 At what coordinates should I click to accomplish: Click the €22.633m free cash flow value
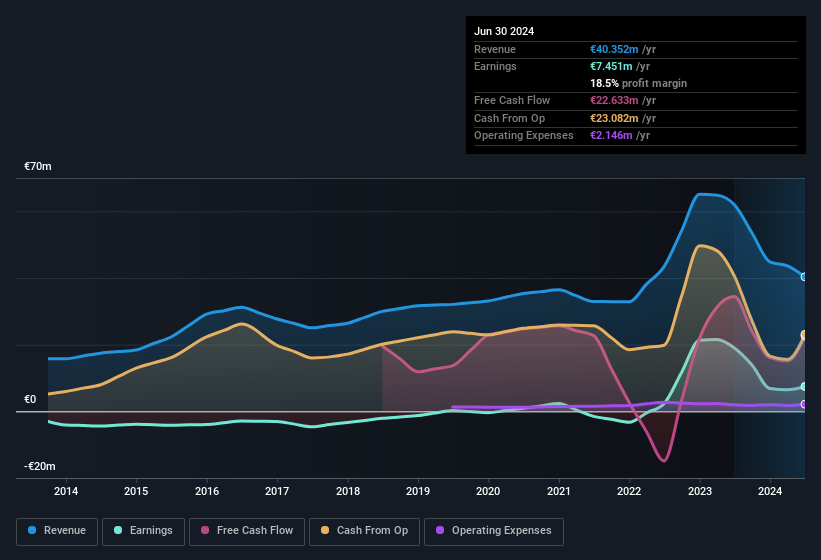614,100
